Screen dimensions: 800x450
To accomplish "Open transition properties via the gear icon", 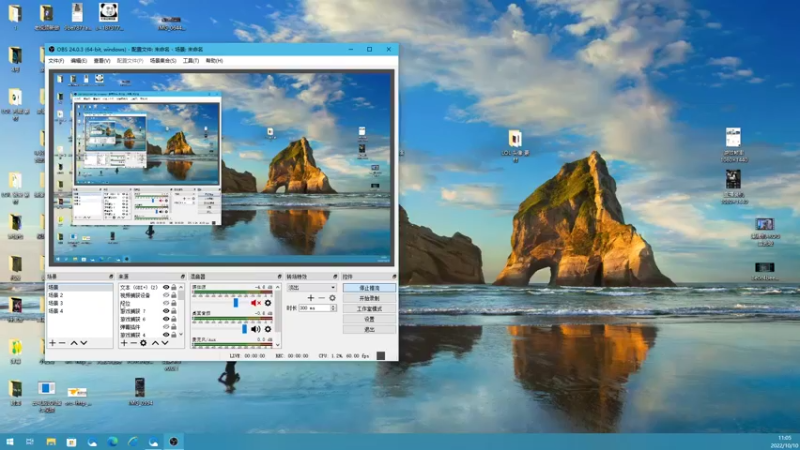I will (332, 298).
